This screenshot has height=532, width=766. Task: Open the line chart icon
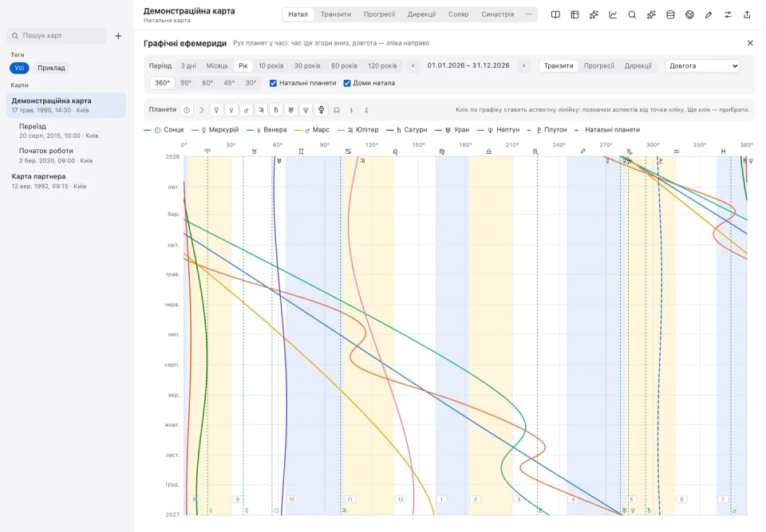(613, 14)
